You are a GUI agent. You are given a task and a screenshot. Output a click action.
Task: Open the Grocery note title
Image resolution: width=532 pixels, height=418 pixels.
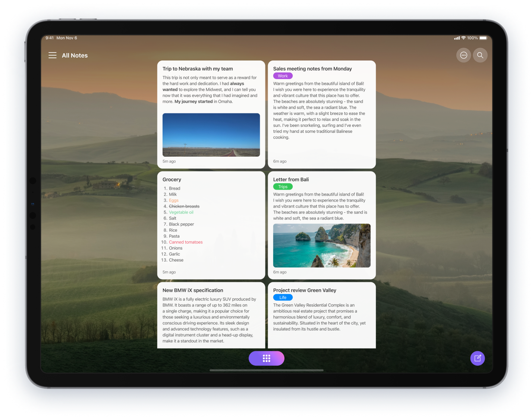coord(172,180)
